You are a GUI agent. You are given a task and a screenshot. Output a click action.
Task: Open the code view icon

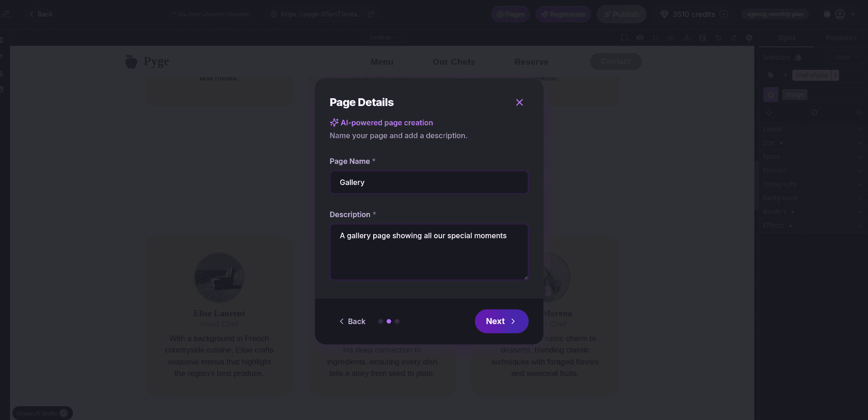coord(671,38)
